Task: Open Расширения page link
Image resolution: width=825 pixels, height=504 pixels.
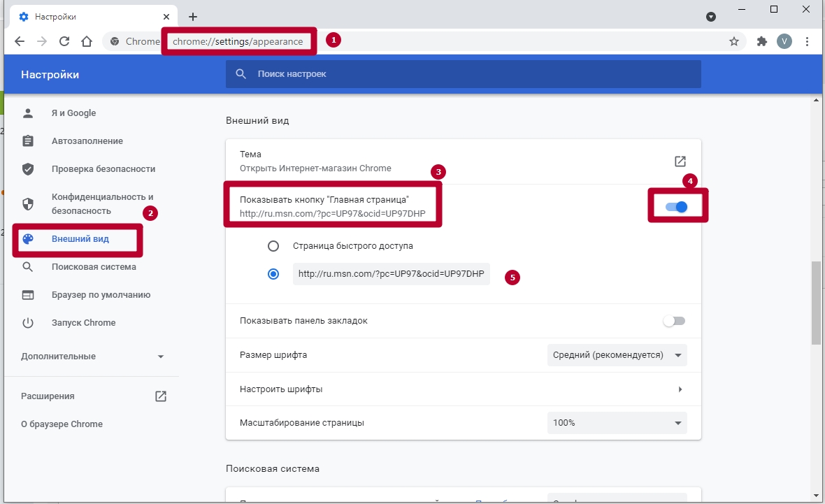Action: tap(48, 396)
